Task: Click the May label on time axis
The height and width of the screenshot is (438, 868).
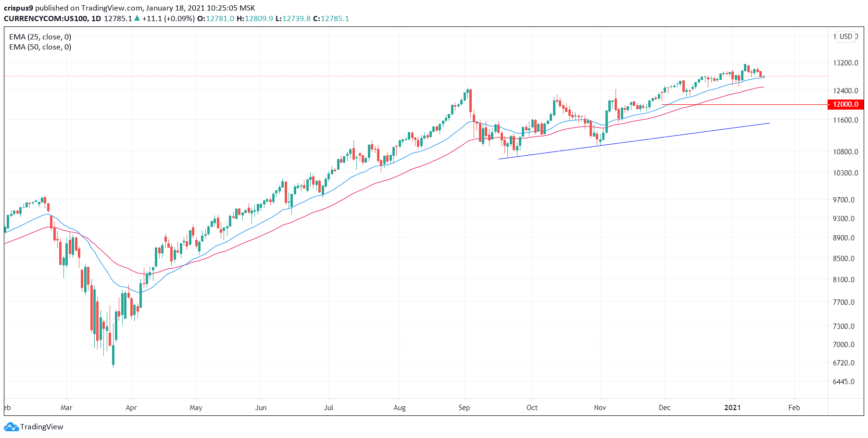Action: point(196,408)
